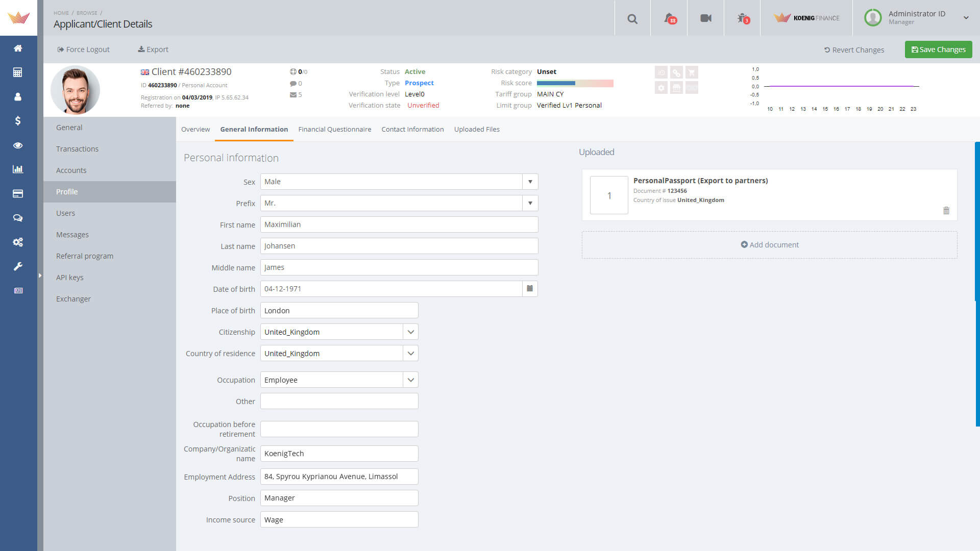Click the client profile photo
The height and width of the screenshot is (551, 980).
[x=75, y=90]
